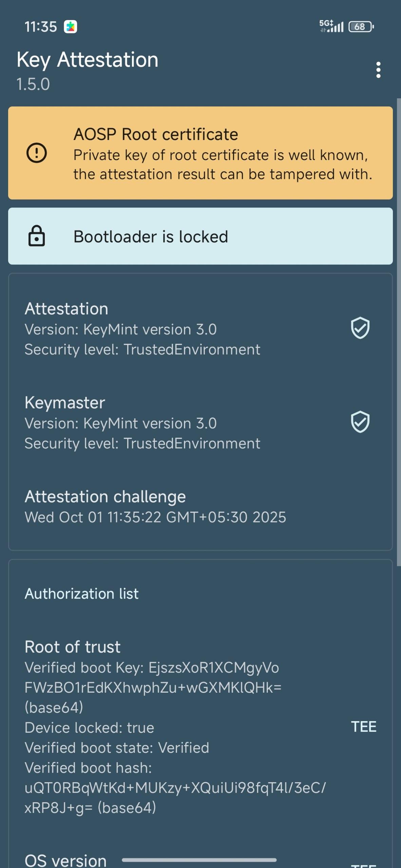
Task: Tap the warning exclamation circle icon
Action: tap(37, 153)
